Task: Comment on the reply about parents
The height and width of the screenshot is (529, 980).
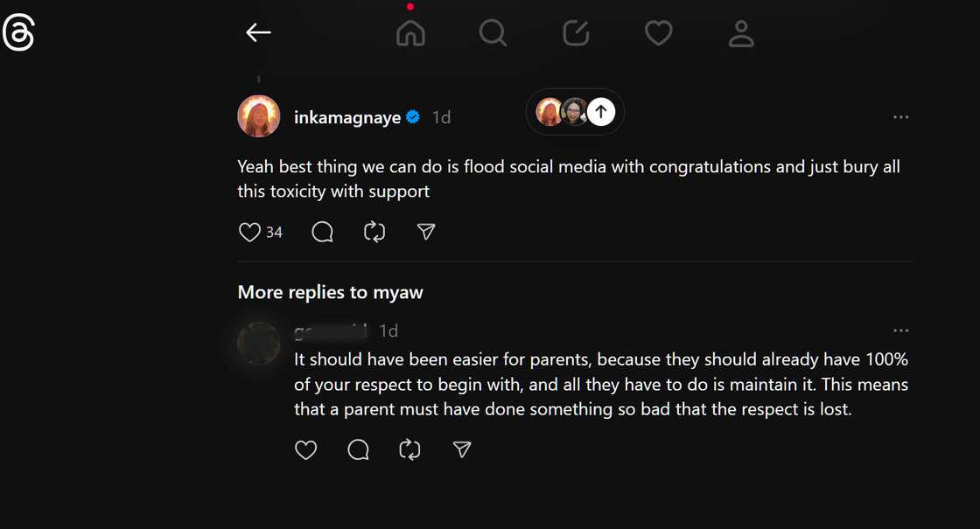Action: [358, 449]
